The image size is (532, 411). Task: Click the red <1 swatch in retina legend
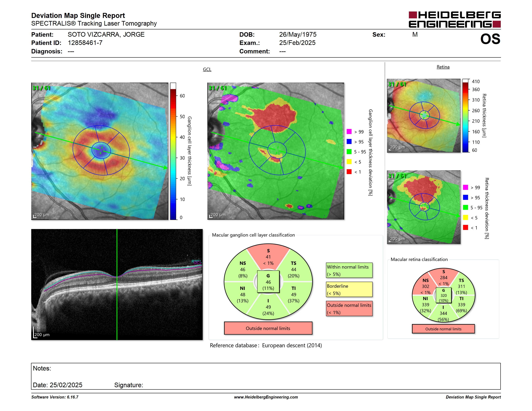(x=465, y=227)
